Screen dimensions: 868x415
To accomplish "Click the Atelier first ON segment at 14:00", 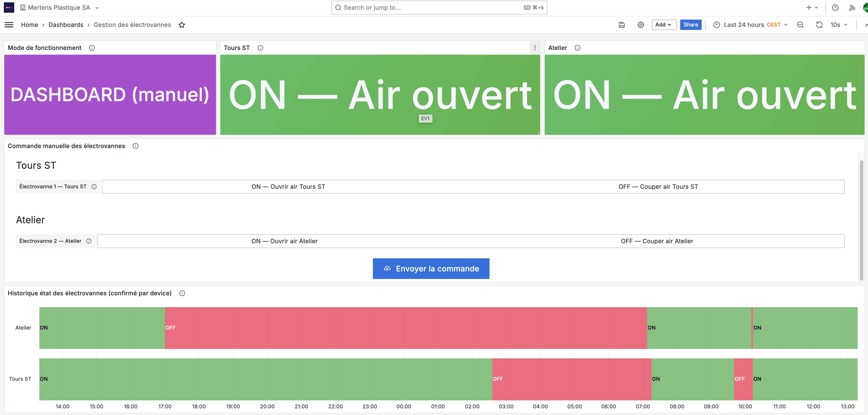I will (x=102, y=328).
